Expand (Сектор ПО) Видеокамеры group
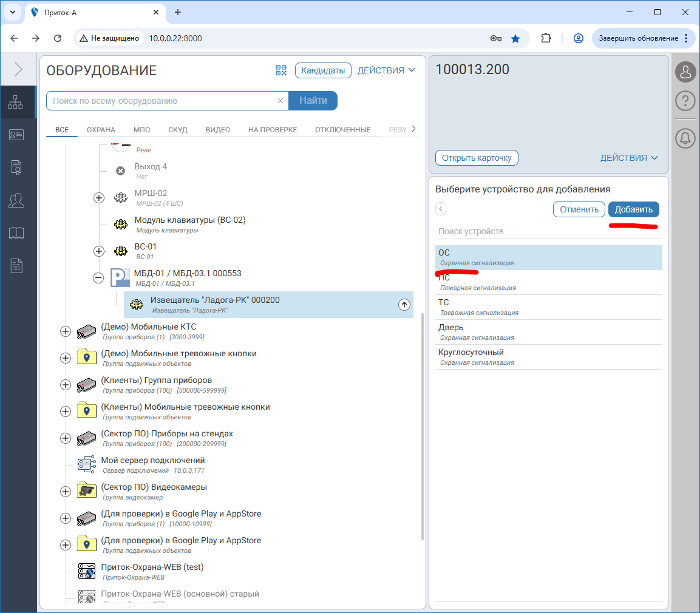Viewport: 700px width, 613px height. click(66, 492)
